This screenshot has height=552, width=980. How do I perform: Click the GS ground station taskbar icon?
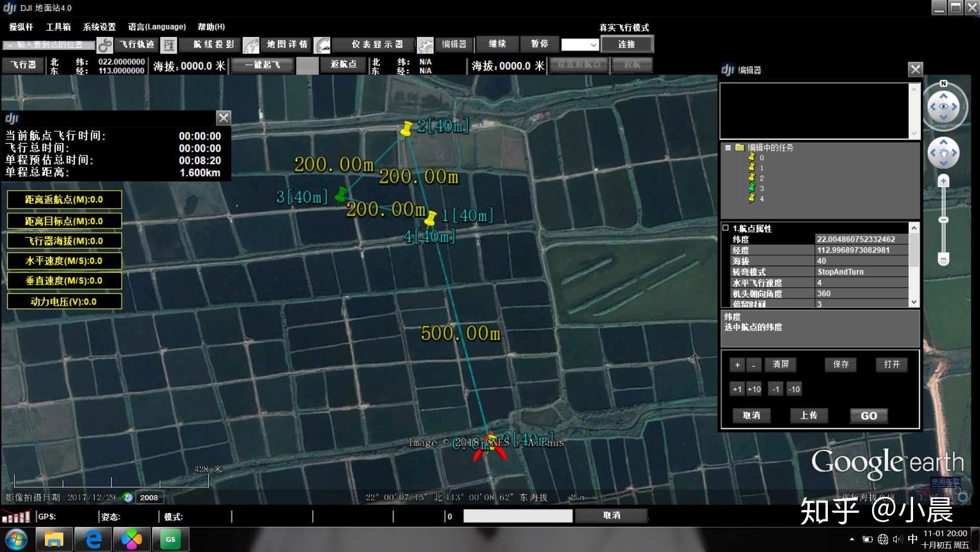point(171,540)
